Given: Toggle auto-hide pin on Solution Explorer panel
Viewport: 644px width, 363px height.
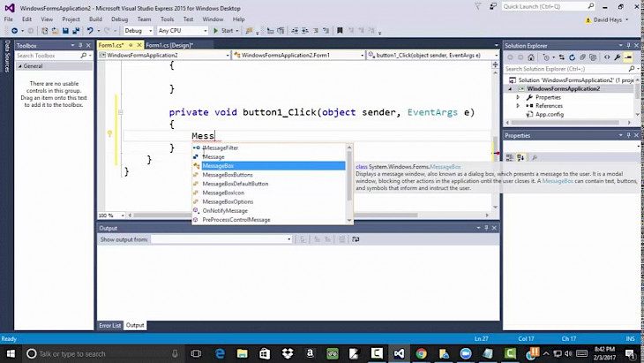Looking at the screenshot, I should pos(628,45).
